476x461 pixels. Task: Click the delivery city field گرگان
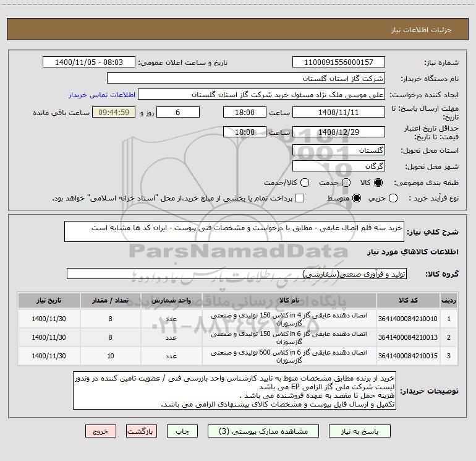(x=339, y=166)
